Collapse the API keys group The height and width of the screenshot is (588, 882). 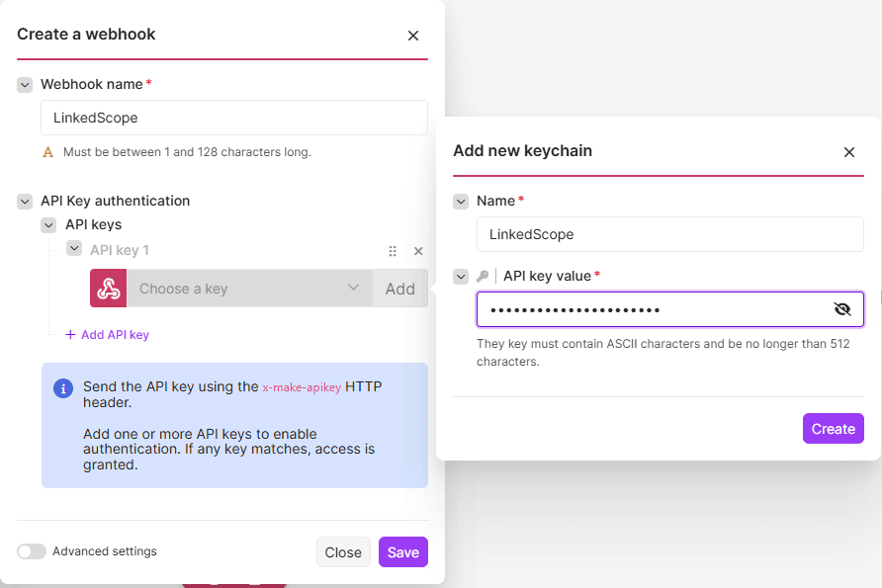tap(48, 225)
